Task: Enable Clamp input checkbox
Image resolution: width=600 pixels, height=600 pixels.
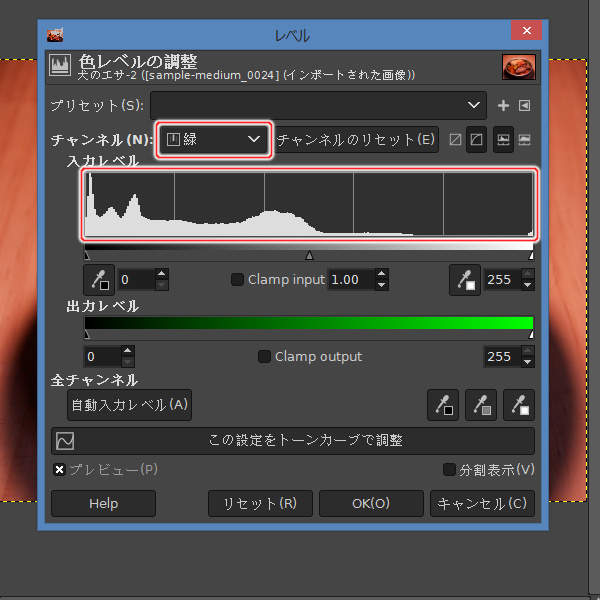Action: (x=237, y=279)
